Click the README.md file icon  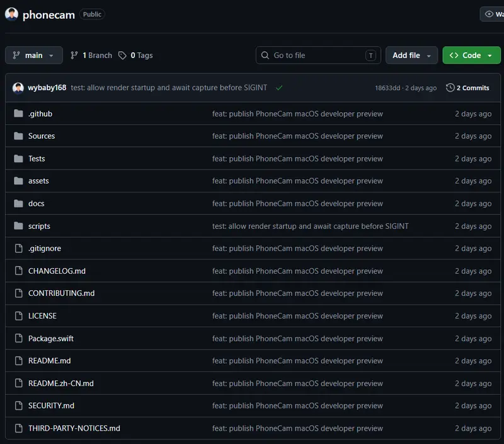pyautogui.click(x=19, y=361)
